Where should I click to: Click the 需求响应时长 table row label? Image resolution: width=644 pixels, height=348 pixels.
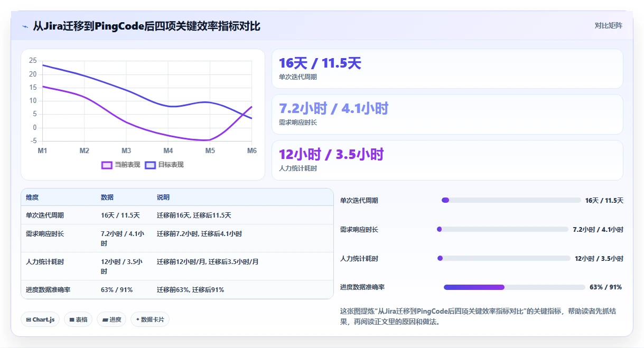pos(45,233)
